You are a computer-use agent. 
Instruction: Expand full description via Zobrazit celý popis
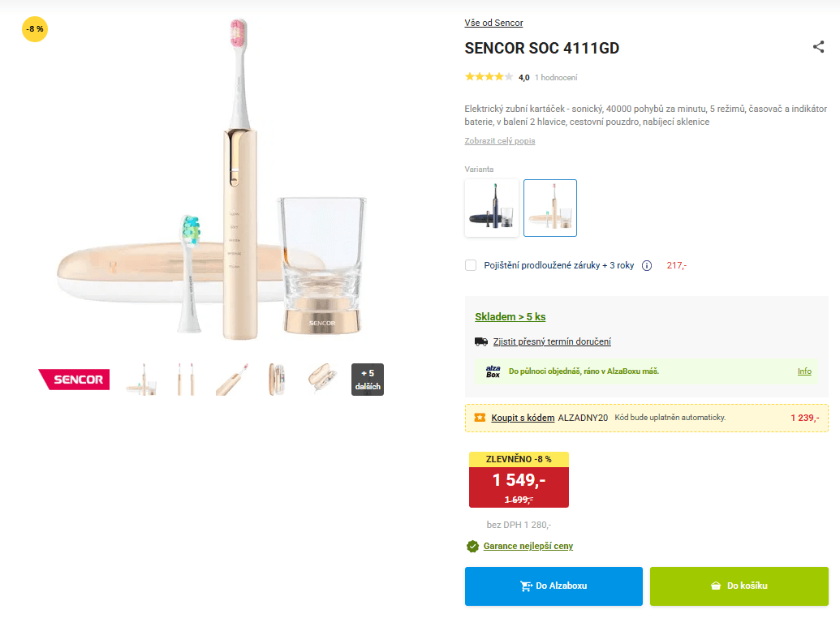tap(500, 141)
